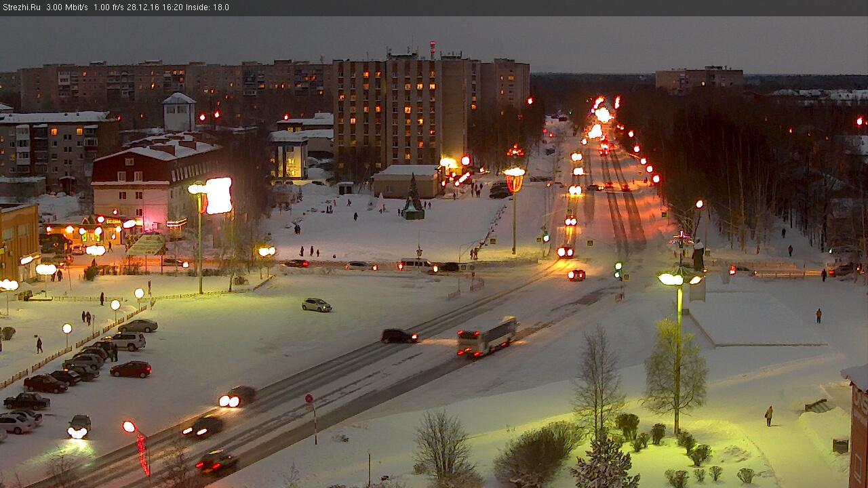Click the 1.00 fr/s frame rate text

108,7
